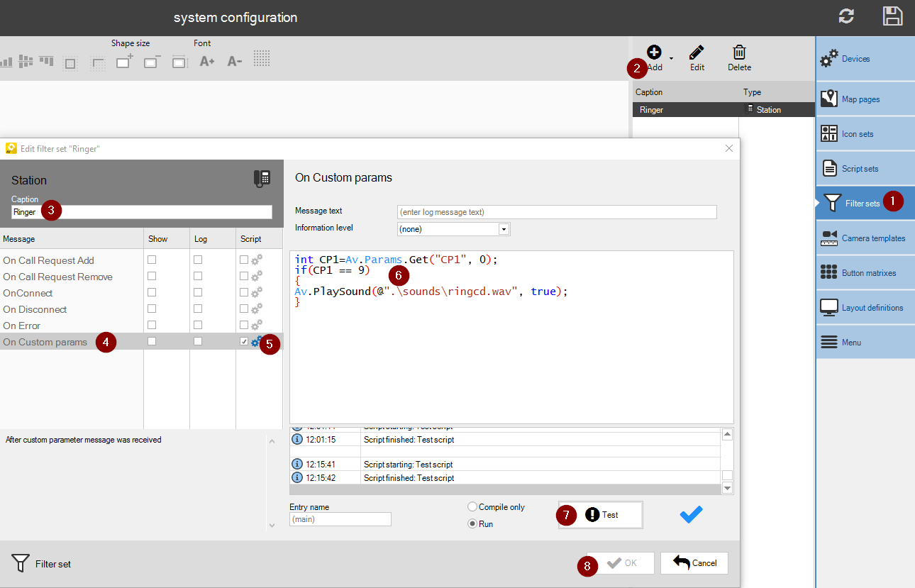Select the Compile only radio button
Screen dimensions: 915x588
pos(472,507)
